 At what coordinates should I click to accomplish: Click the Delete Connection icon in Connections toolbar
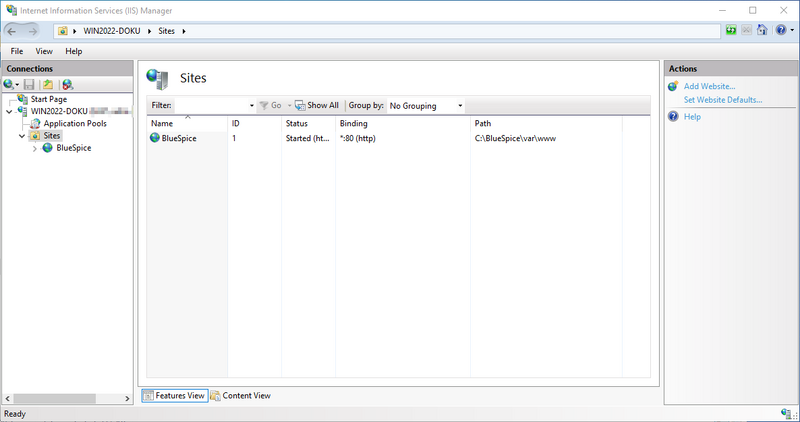click(x=67, y=85)
